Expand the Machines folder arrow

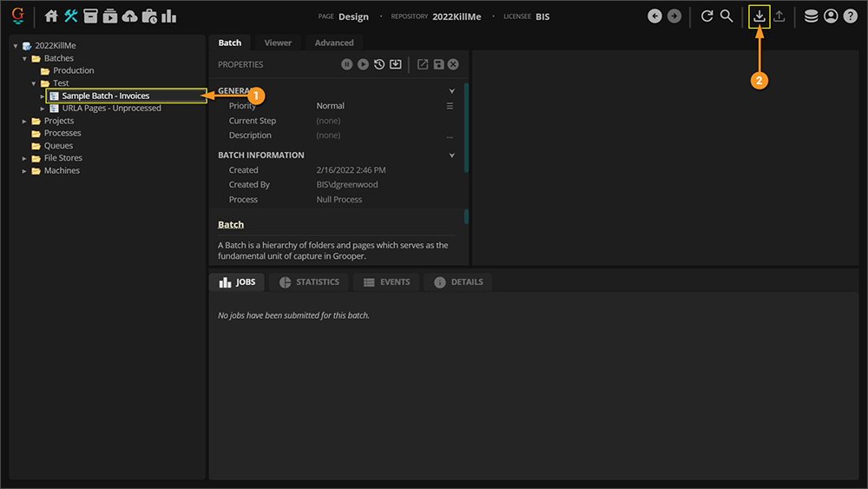click(x=24, y=171)
